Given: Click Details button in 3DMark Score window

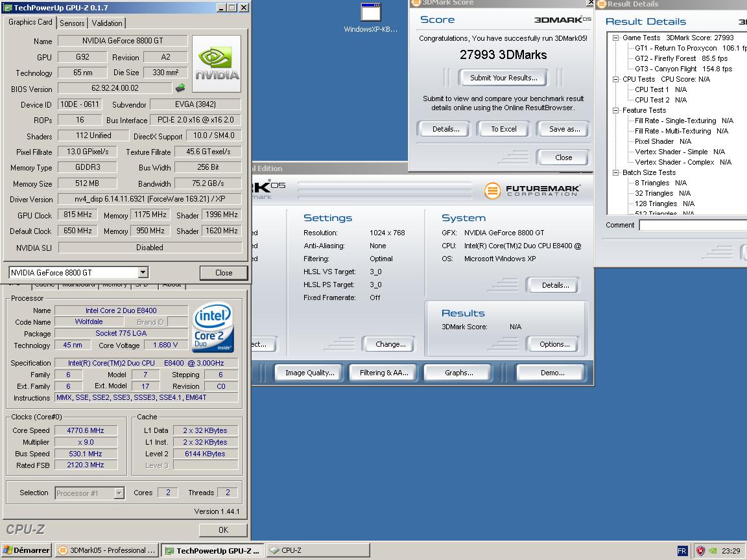Looking at the screenshot, I should pyautogui.click(x=445, y=129).
